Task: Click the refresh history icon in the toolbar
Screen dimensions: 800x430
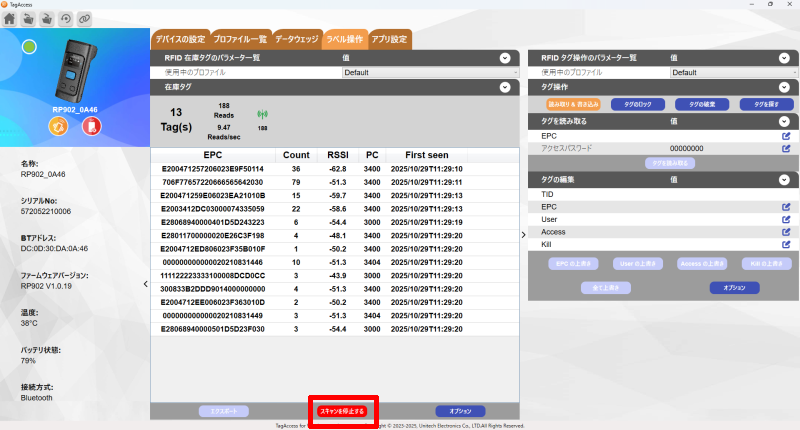Action: click(x=65, y=19)
